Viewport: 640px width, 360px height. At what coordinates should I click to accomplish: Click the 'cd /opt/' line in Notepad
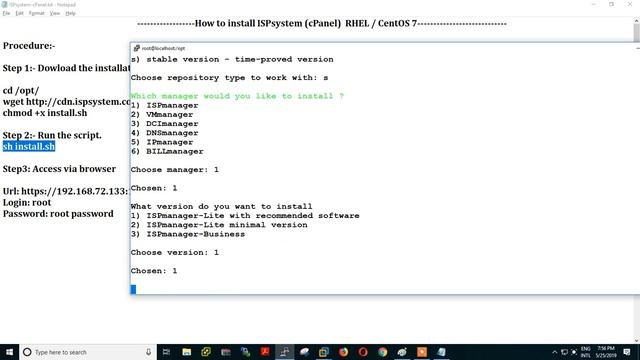coord(21,91)
